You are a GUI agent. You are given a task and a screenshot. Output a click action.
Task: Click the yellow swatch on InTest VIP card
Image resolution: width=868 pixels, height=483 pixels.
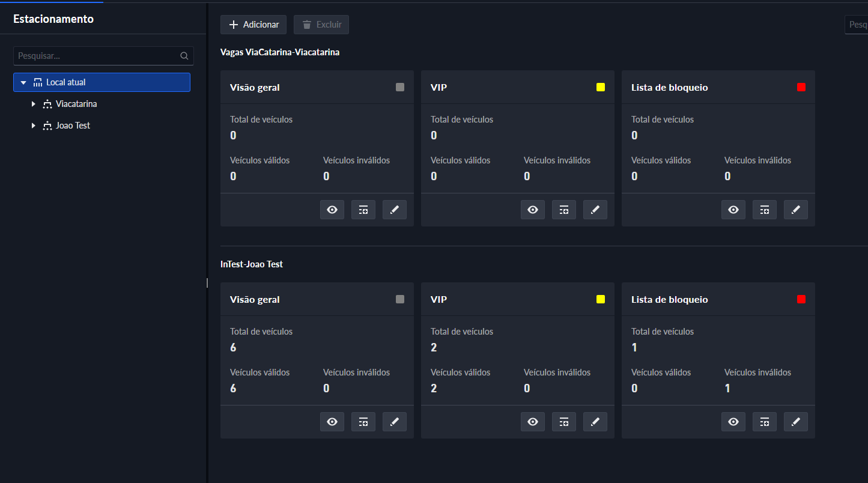coord(600,299)
